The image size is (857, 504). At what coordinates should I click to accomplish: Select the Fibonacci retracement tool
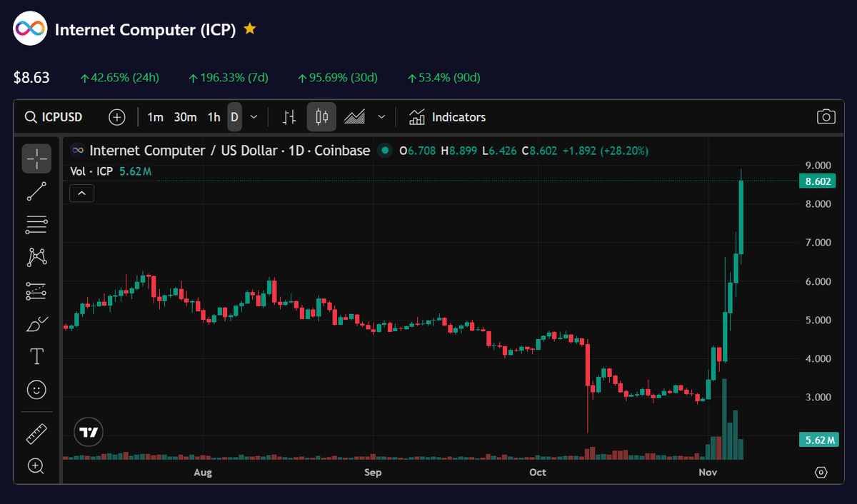coord(36,226)
